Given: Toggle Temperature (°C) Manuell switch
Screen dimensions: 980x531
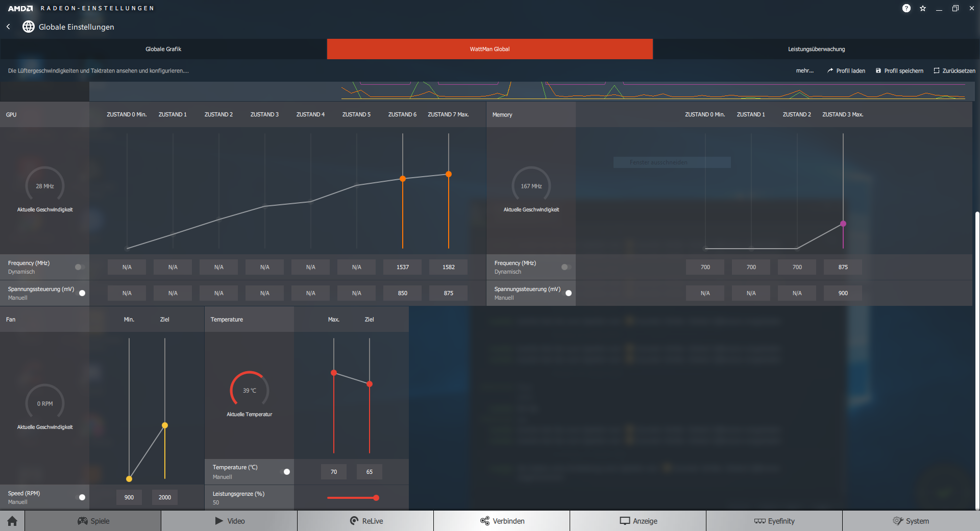Looking at the screenshot, I should pos(285,472).
